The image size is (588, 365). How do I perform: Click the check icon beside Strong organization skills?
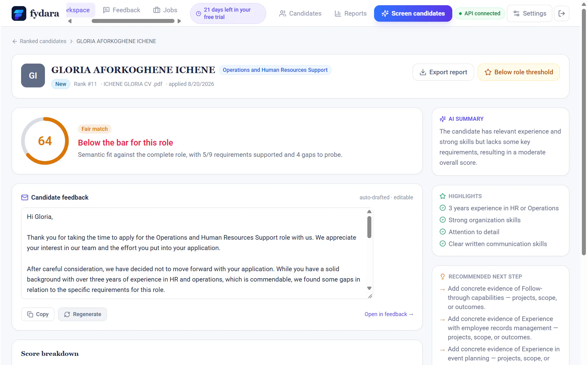click(x=443, y=220)
